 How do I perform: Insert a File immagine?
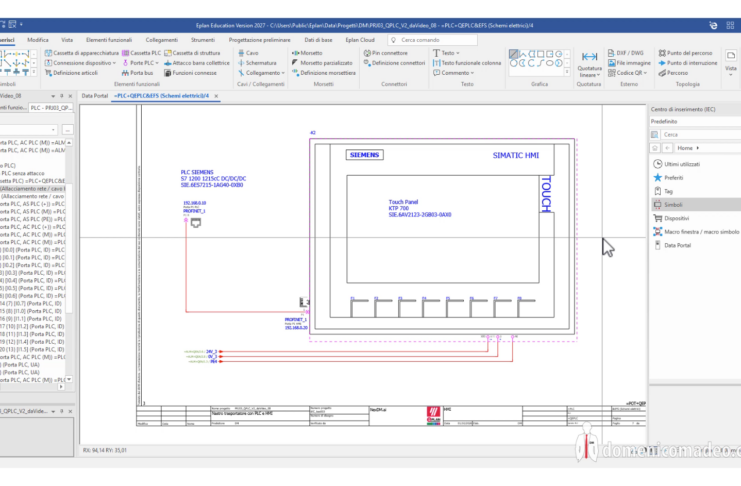629,63
